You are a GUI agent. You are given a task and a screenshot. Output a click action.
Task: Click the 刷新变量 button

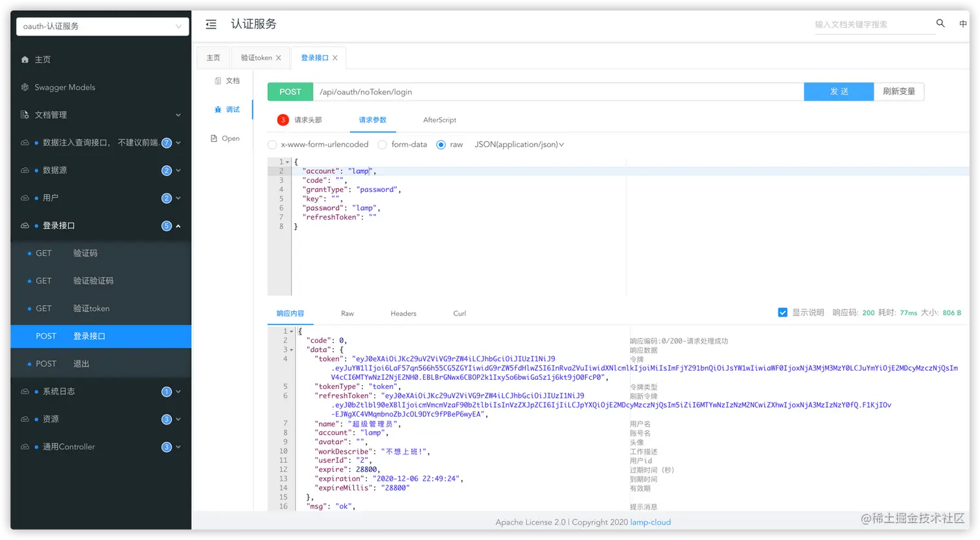[899, 91]
